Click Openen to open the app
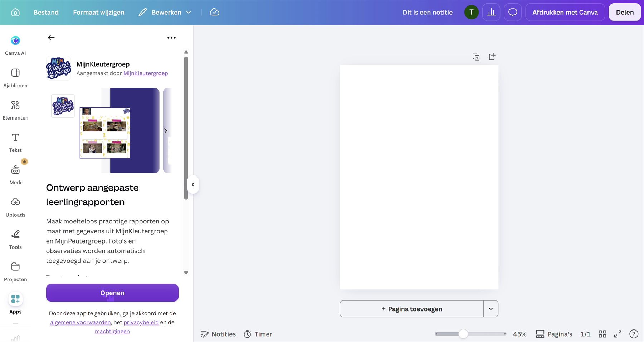Viewport: 644px width, 342px height. point(112,293)
